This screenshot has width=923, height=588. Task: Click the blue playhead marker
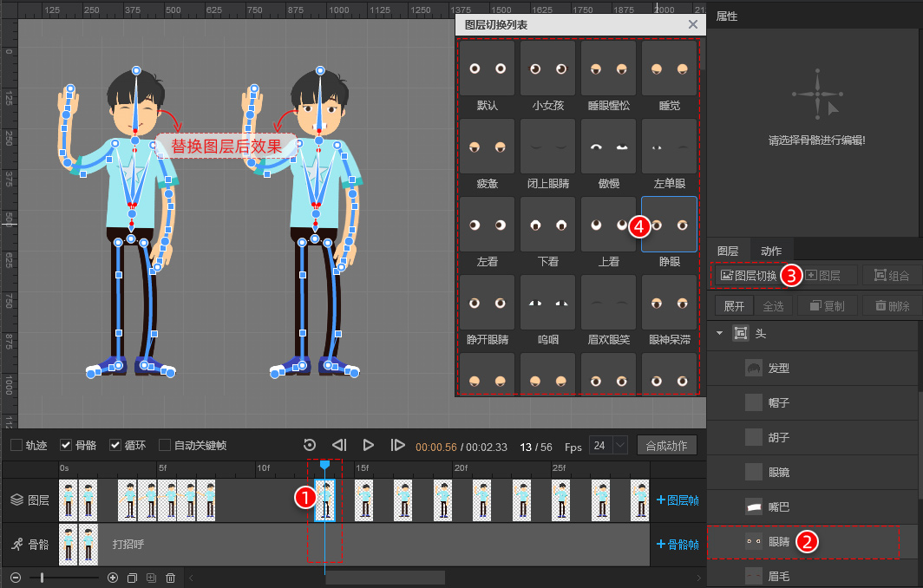click(324, 464)
